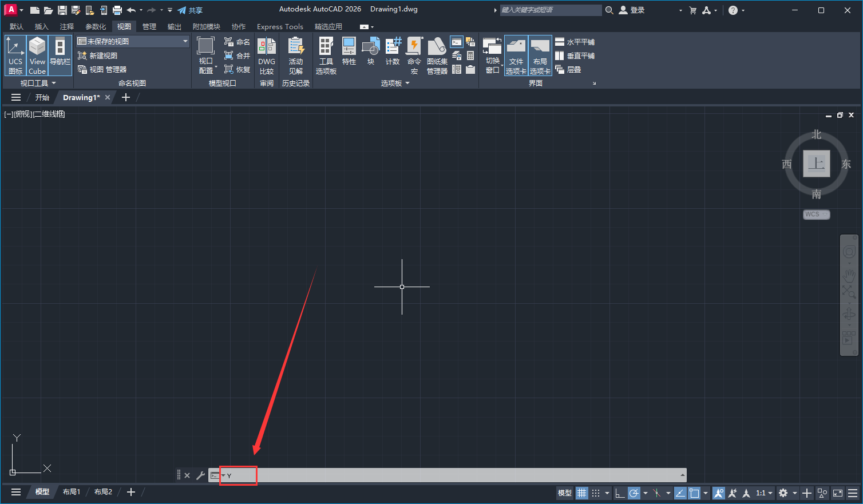The height and width of the screenshot is (504, 863).
Task: Open the help question mark icon
Action: [733, 10]
